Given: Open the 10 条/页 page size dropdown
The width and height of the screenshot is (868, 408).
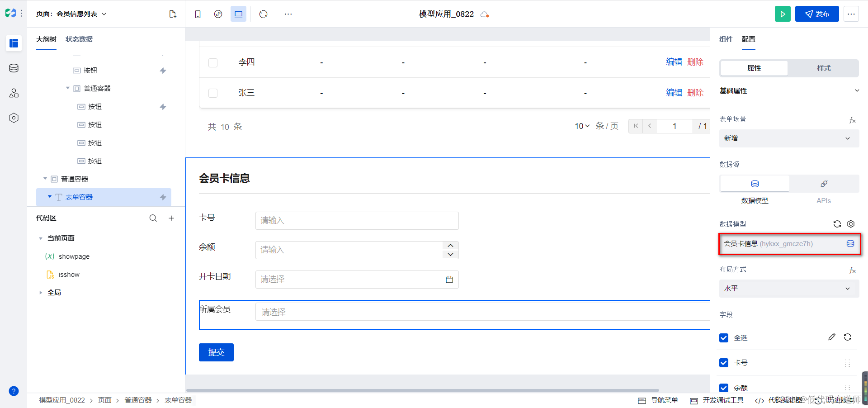Looking at the screenshot, I should click(x=582, y=126).
